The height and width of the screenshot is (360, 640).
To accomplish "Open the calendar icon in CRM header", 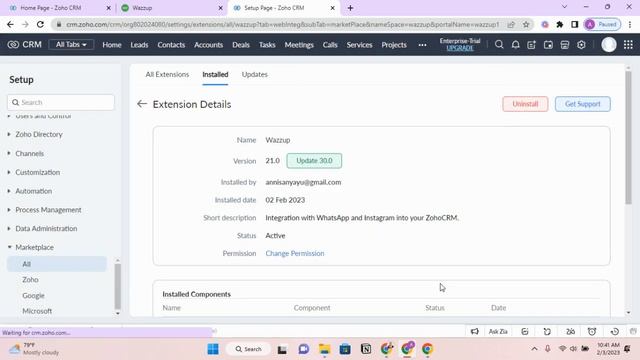I will (548, 45).
